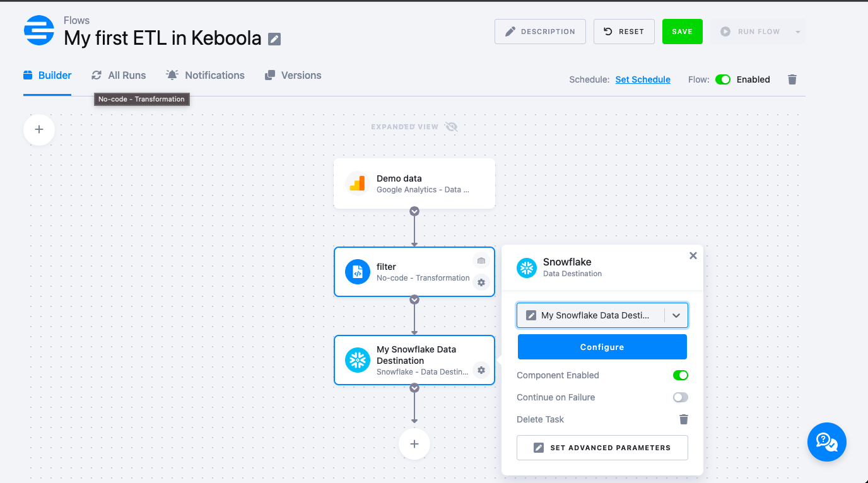Add a new step with the plus circle
Screen dimensions: 868x483
414,444
